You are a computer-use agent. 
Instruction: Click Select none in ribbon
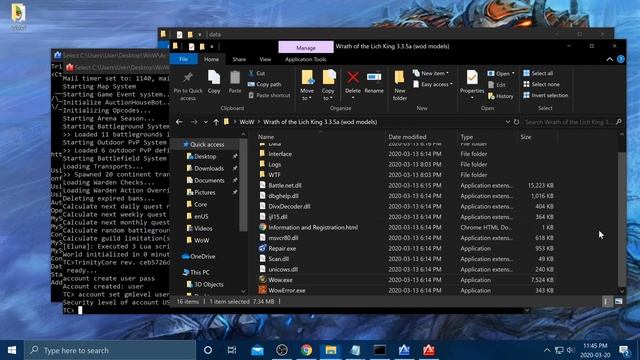pos(541,84)
